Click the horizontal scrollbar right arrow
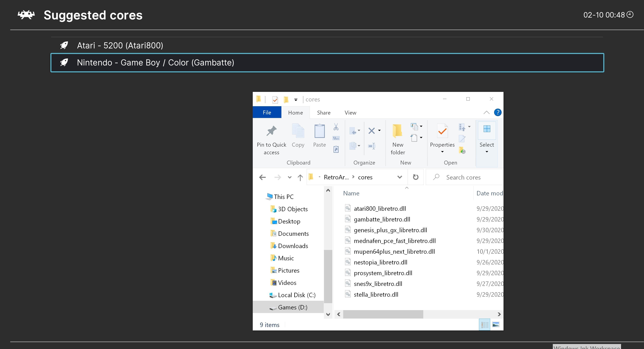Image resolution: width=644 pixels, height=349 pixels. (x=499, y=314)
